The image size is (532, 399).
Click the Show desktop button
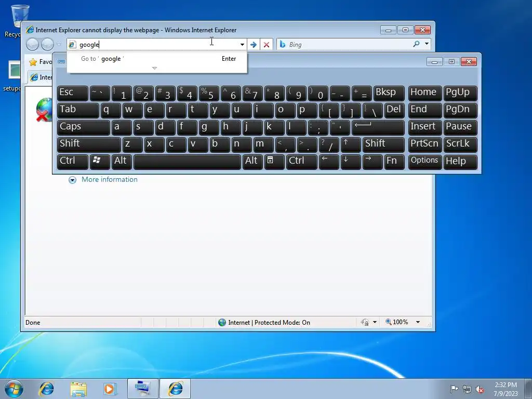tap(528, 389)
